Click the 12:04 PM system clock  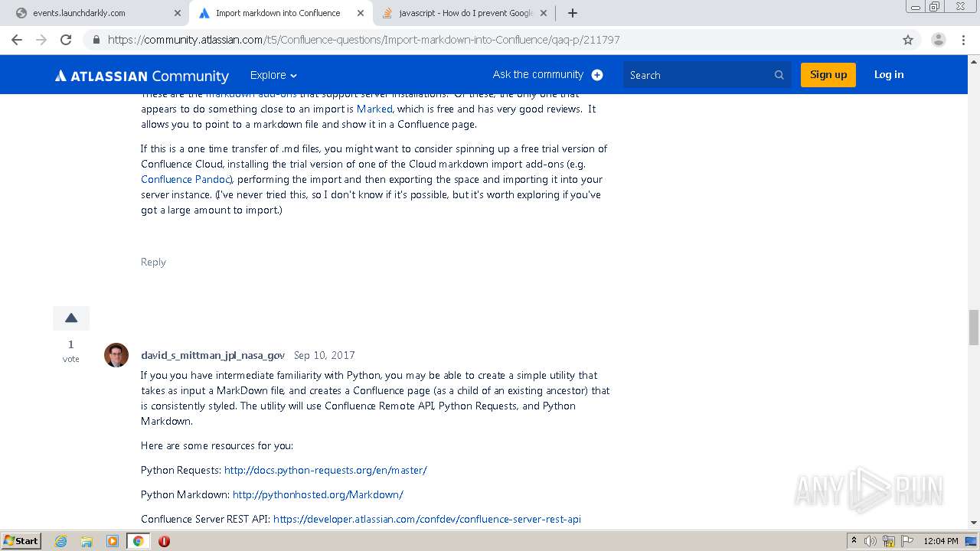941,541
